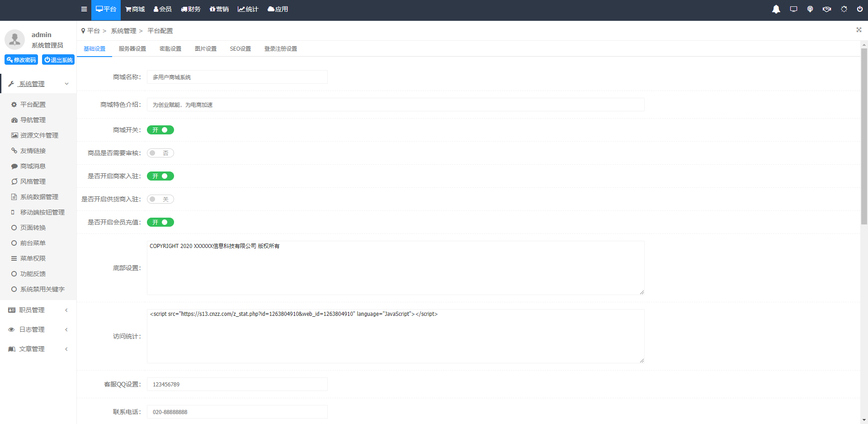Switch to the 登录注册设置 tab
The height and width of the screenshot is (424, 868).
[281, 49]
